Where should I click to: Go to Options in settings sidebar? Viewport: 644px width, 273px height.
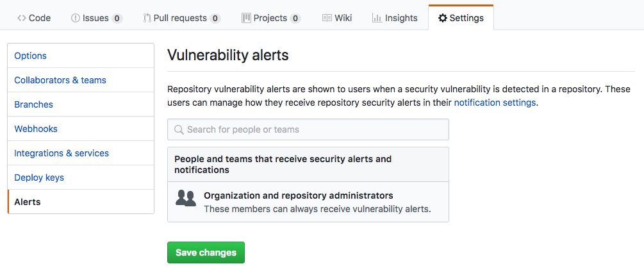tap(81, 55)
